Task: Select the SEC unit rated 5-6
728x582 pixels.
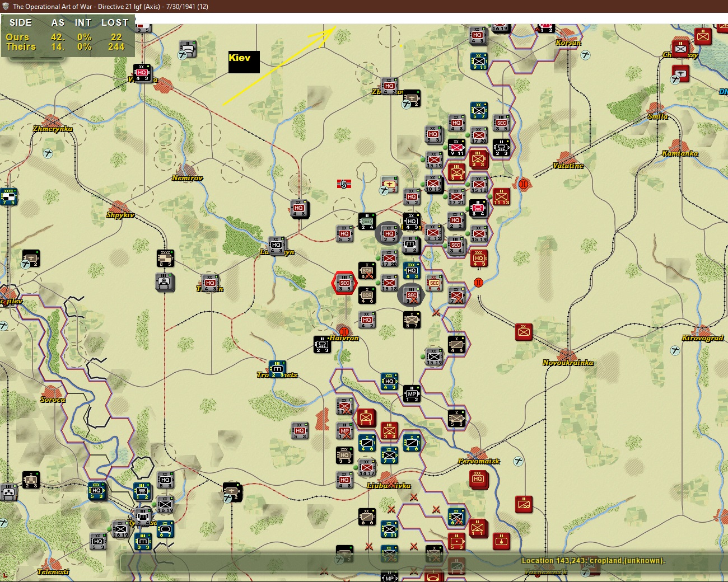Action: 435,283
